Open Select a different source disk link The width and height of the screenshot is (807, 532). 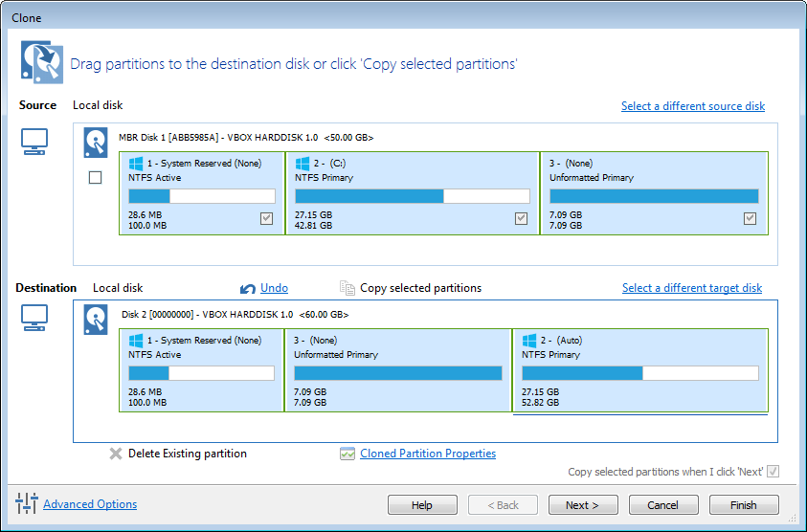[693, 106]
